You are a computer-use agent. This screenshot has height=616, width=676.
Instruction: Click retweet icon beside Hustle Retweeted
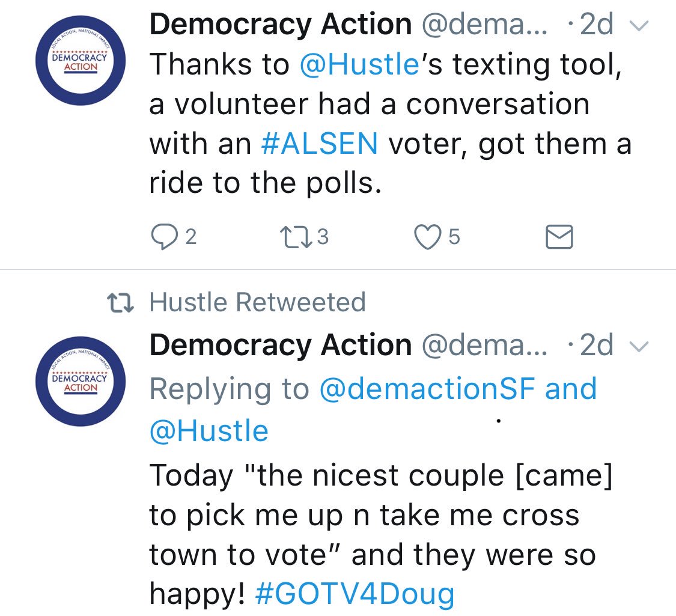click(120, 302)
